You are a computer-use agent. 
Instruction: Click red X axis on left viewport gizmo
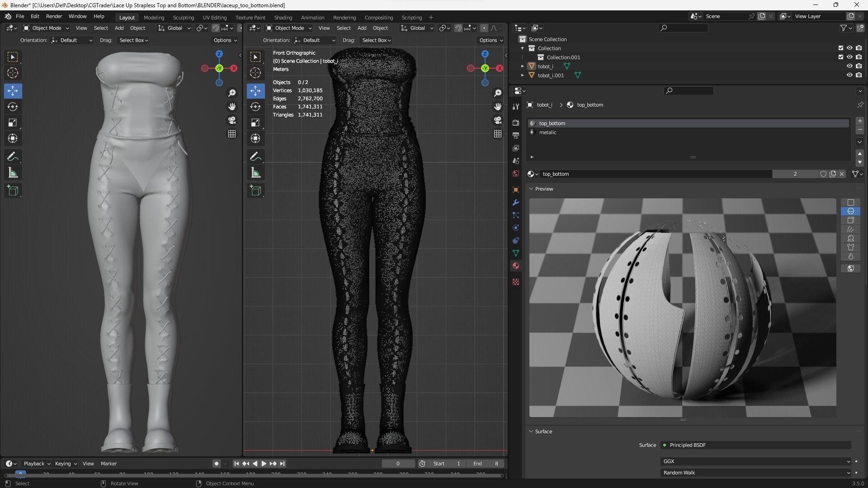234,68
